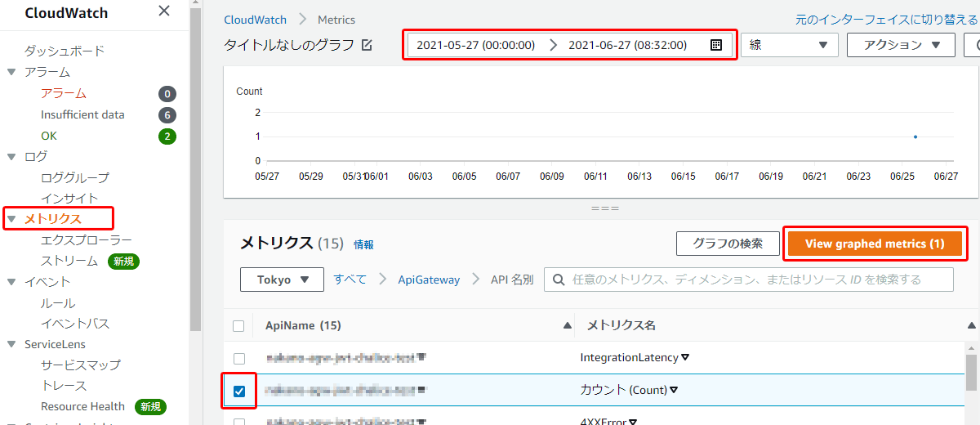Image resolution: width=980 pixels, height=425 pixels.
Task: Click the metrics search input field
Action: click(749, 280)
